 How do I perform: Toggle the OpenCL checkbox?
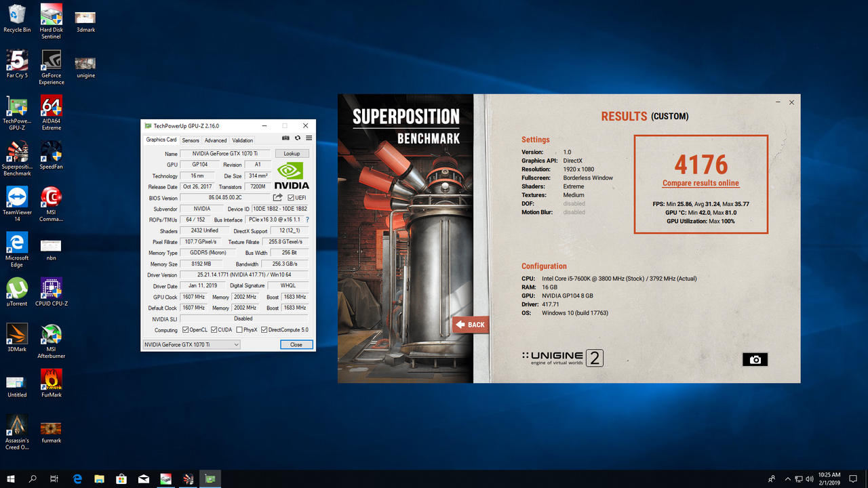(186, 330)
